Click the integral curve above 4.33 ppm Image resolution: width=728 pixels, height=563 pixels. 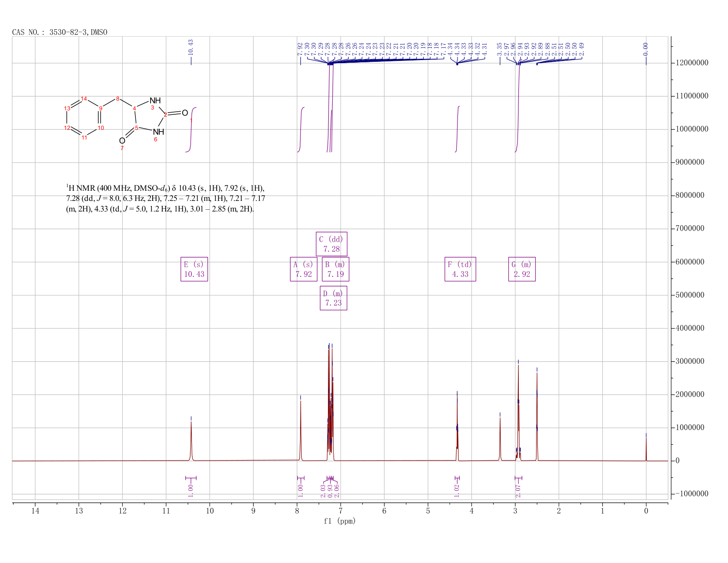458,129
